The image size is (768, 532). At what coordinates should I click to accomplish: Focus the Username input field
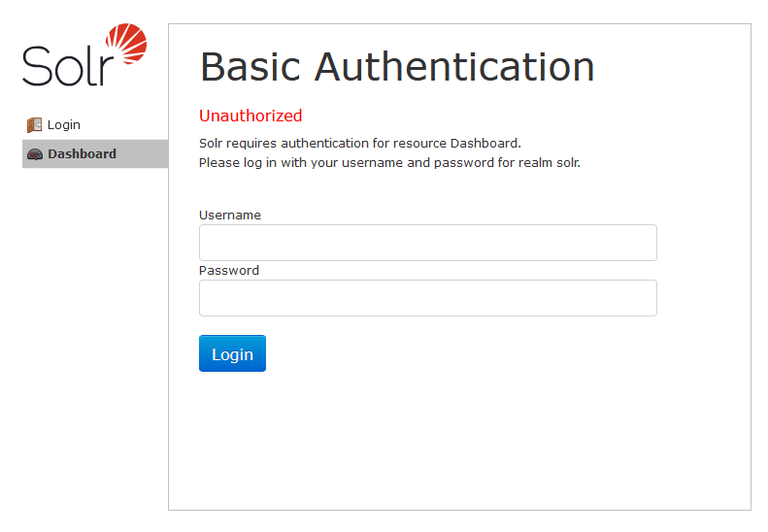[x=427, y=243]
